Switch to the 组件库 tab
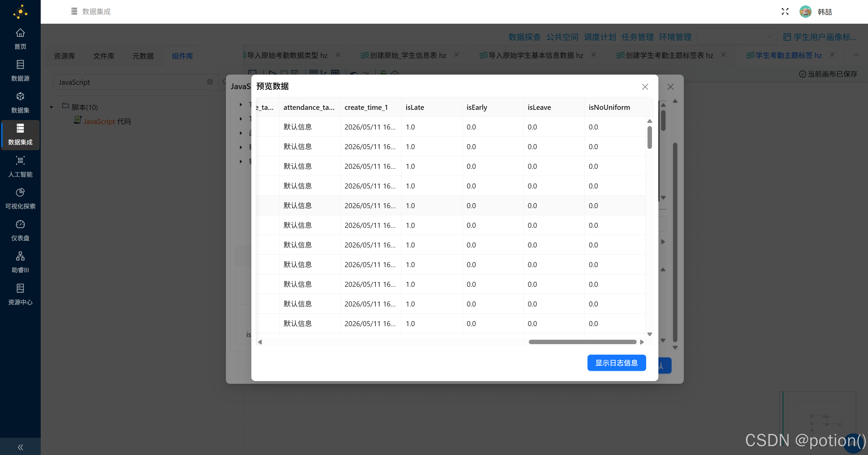Viewport: 868px width, 455px height. (182, 56)
